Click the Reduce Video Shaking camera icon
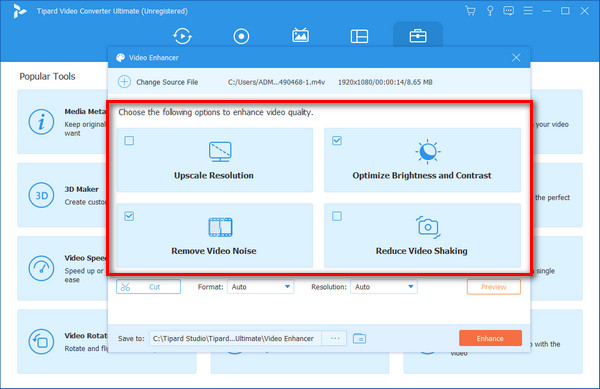600x389 pixels. (428, 227)
